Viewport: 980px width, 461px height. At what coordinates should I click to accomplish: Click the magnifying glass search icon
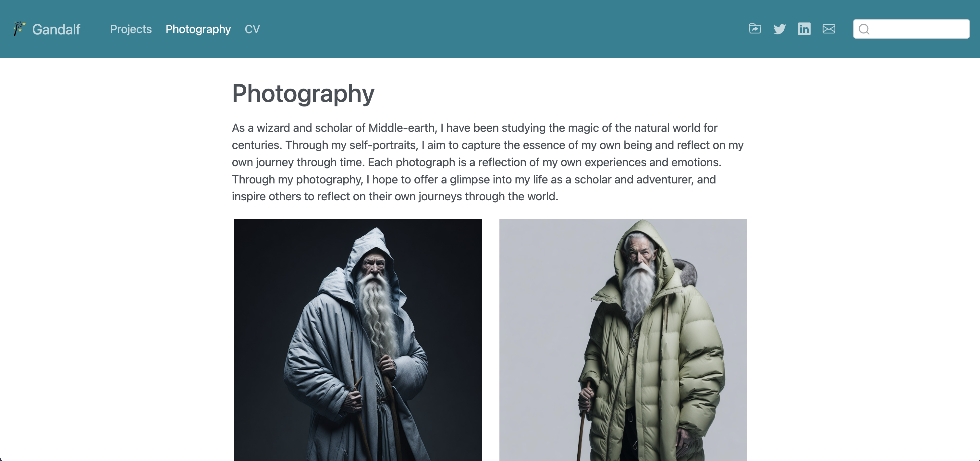pyautogui.click(x=864, y=29)
